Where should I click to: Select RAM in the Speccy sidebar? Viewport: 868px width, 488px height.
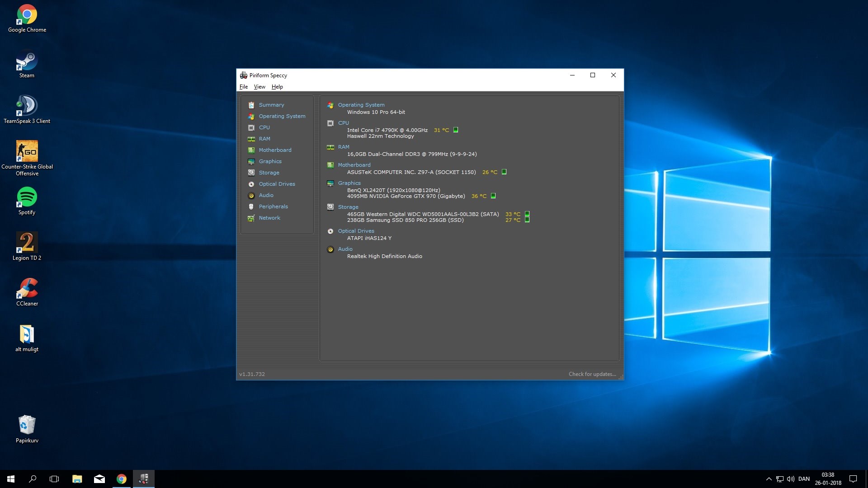[x=264, y=139]
